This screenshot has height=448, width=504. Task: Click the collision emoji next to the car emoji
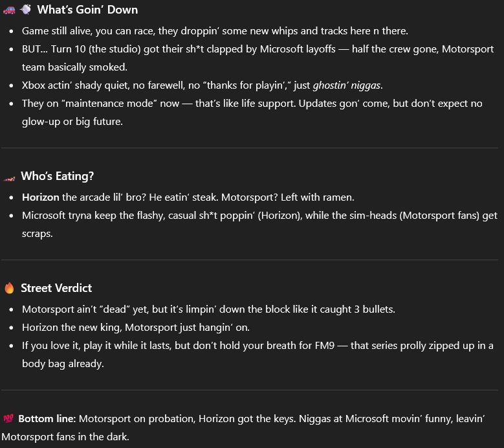click(26, 9)
